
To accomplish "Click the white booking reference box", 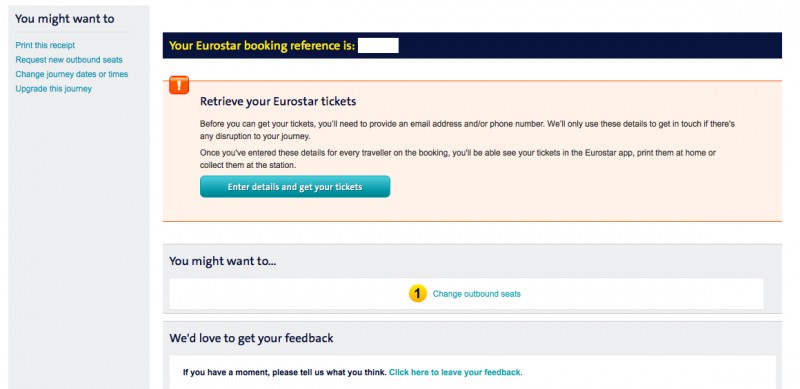I will (x=378, y=45).
